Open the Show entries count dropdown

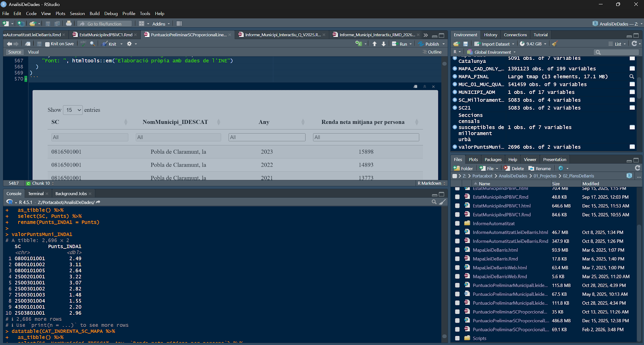(73, 110)
